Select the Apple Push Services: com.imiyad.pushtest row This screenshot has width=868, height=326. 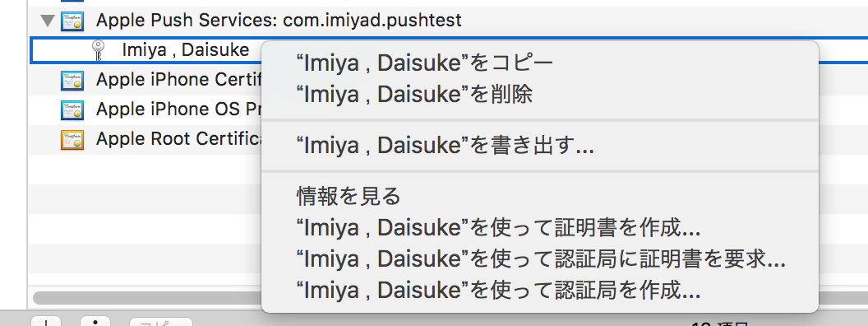click(279, 21)
